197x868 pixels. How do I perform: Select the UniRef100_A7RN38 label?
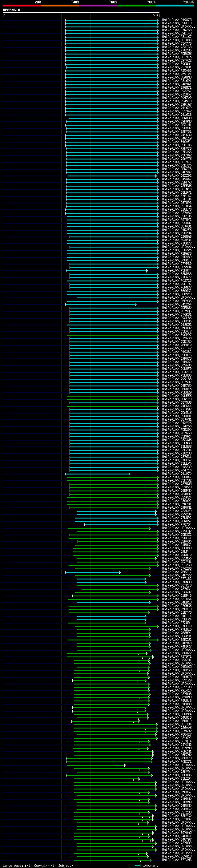tap(177, 582)
